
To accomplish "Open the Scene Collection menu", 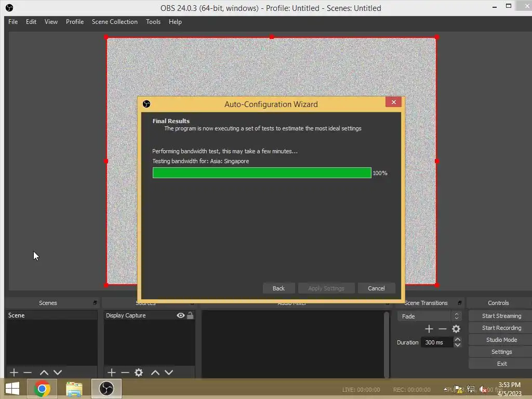I will tap(115, 22).
